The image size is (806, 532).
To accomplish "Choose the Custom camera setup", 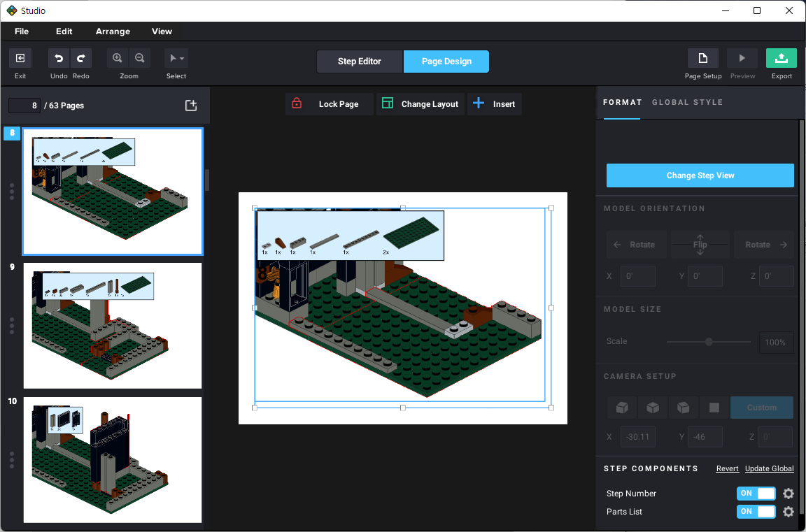I will (x=762, y=408).
